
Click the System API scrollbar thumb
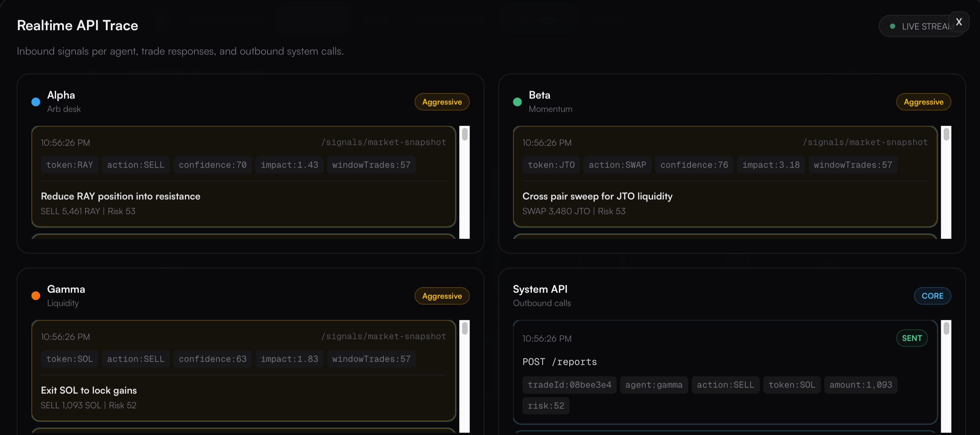pyautogui.click(x=946, y=328)
